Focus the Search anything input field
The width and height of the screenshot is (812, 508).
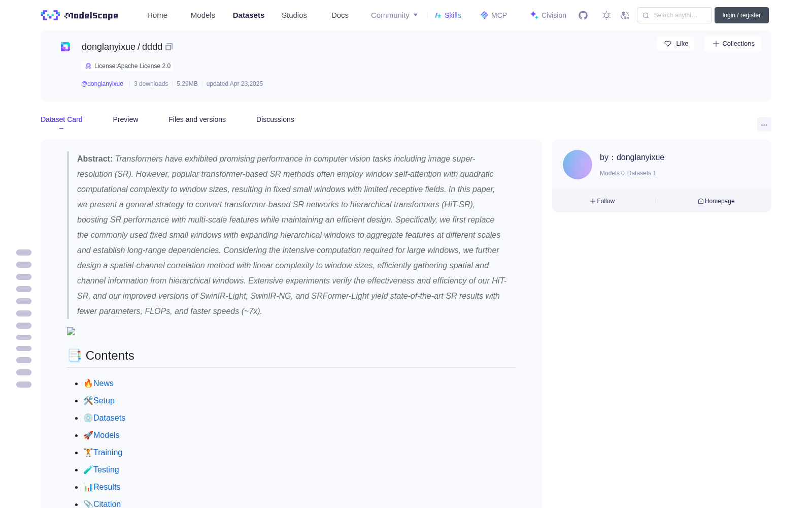click(x=674, y=15)
